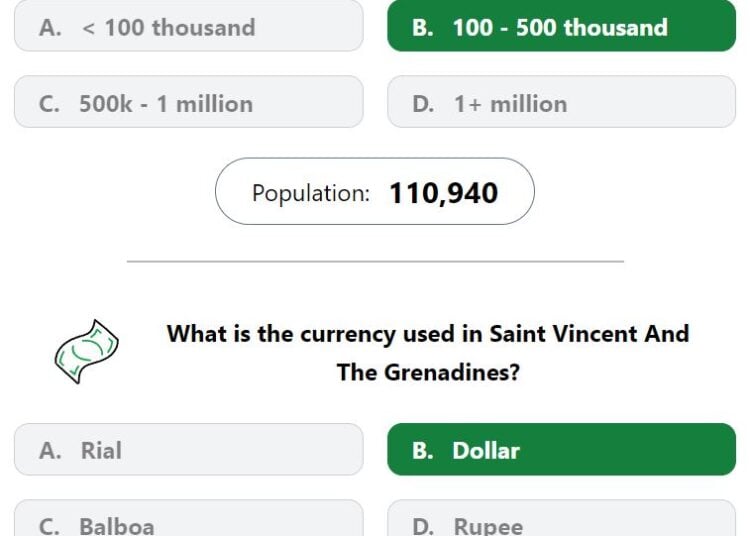Click the letter C of 500k option
This screenshot has width=750, height=536.
click(x=49, y=104)
